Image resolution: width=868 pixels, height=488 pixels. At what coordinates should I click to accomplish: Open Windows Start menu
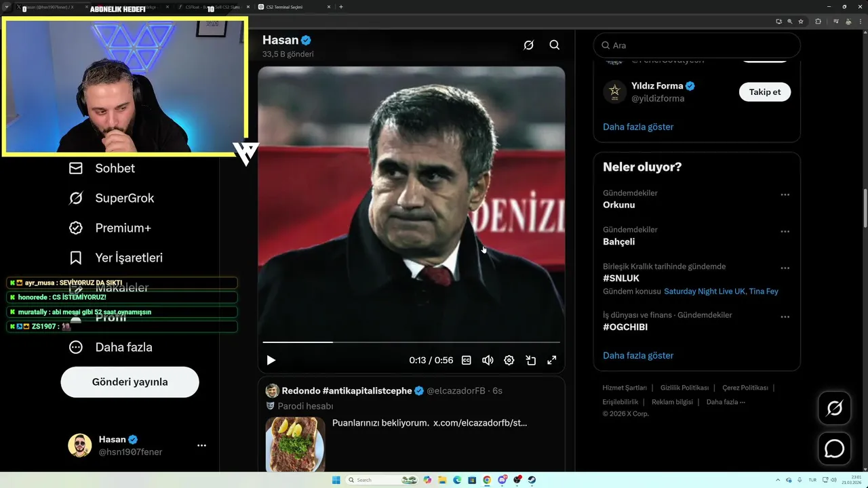[336, 480]
